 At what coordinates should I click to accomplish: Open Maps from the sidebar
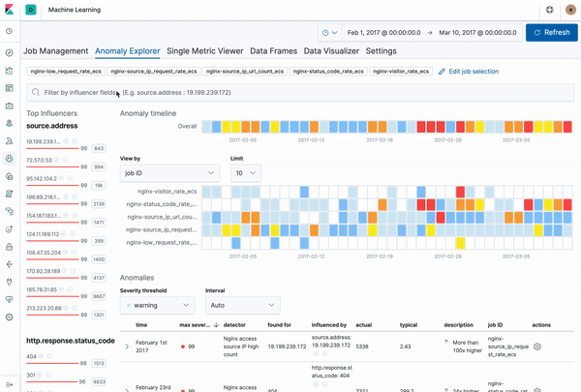tap(10, 123)
